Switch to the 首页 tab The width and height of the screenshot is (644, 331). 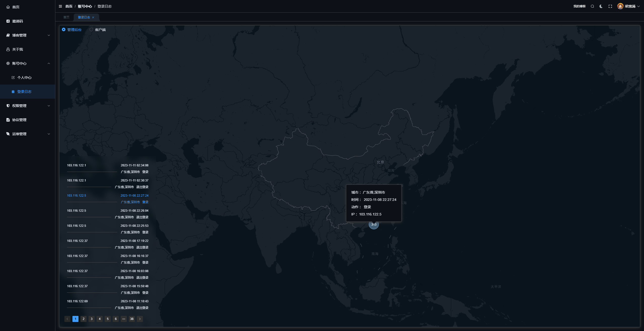66,17
